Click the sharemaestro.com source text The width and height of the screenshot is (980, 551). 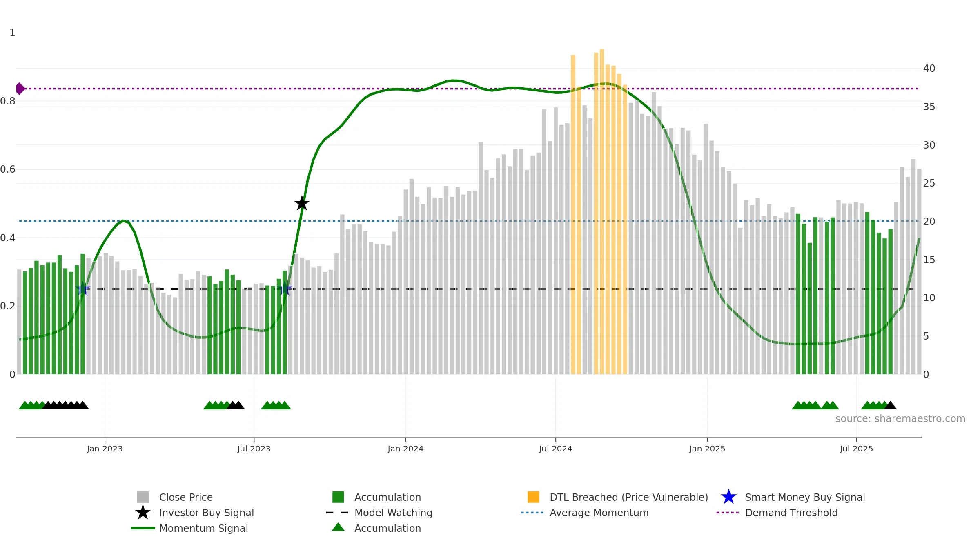pos(900,419)
